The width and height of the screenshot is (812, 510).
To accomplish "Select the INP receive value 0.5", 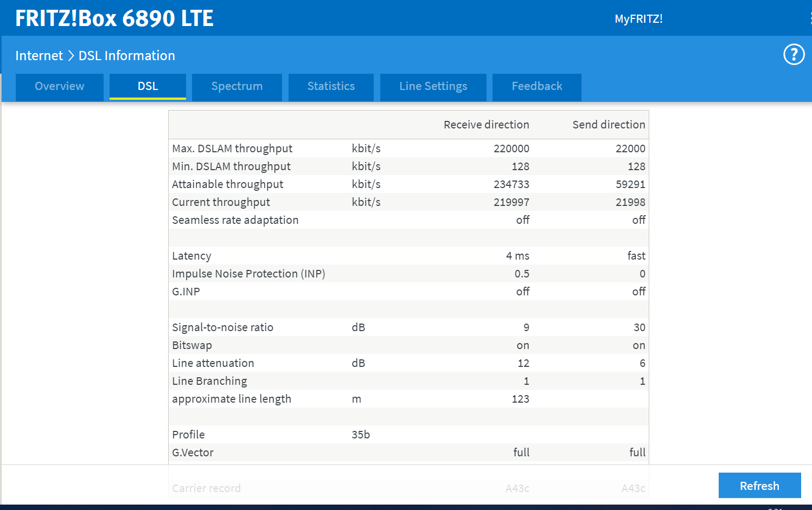I will tap(522, 274).
